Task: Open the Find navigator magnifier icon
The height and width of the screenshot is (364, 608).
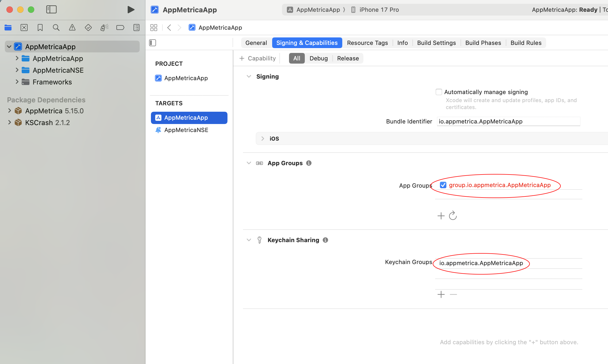Action: pos(56,28)
